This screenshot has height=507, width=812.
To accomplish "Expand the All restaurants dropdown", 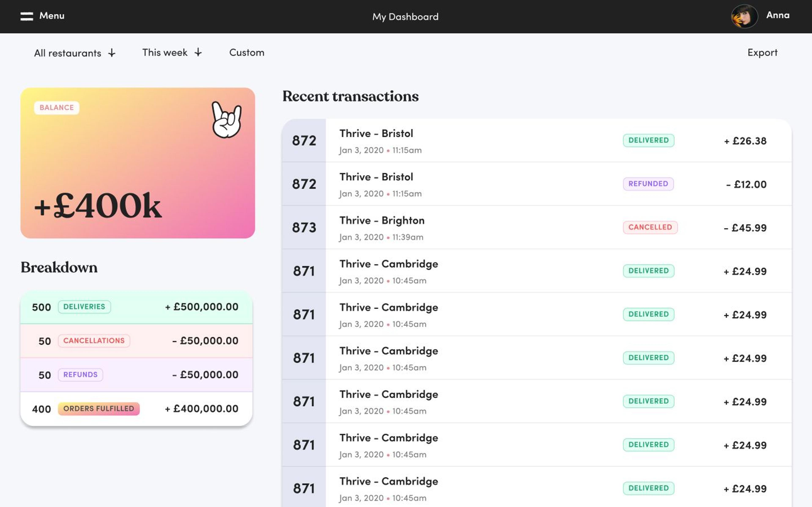I will point(67,53).
